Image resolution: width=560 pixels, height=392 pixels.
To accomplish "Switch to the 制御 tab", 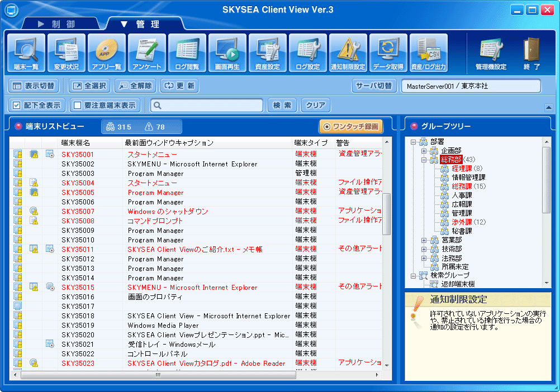I will pyautogui.click(x=61, y=24).
